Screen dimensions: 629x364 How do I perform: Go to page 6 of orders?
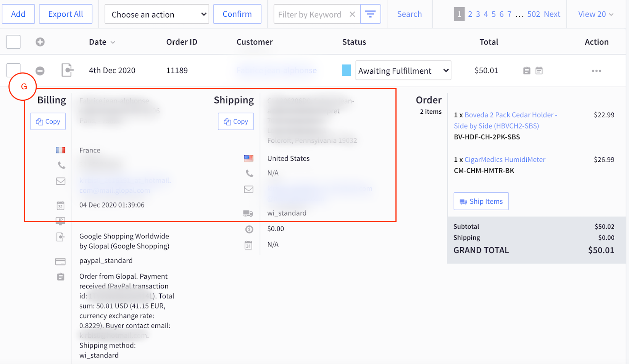tap(502, 14)
